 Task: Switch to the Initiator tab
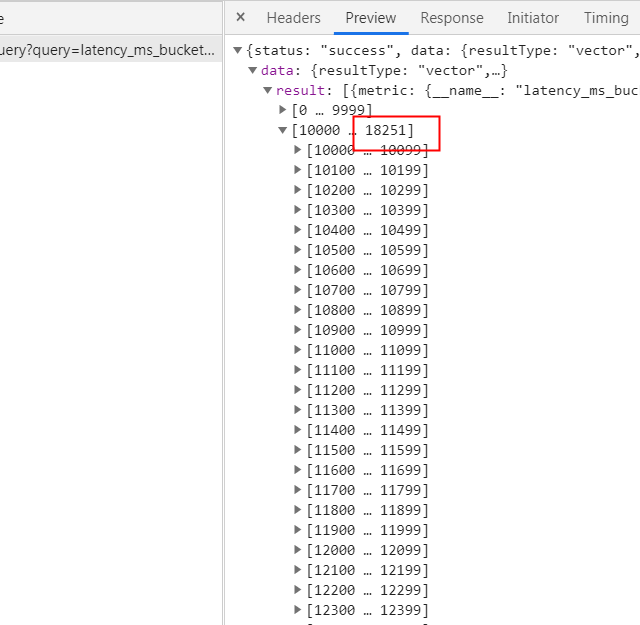533,18
